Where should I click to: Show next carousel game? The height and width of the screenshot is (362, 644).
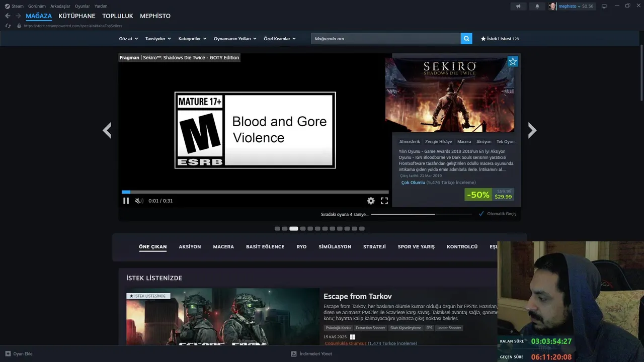(532, 131)
